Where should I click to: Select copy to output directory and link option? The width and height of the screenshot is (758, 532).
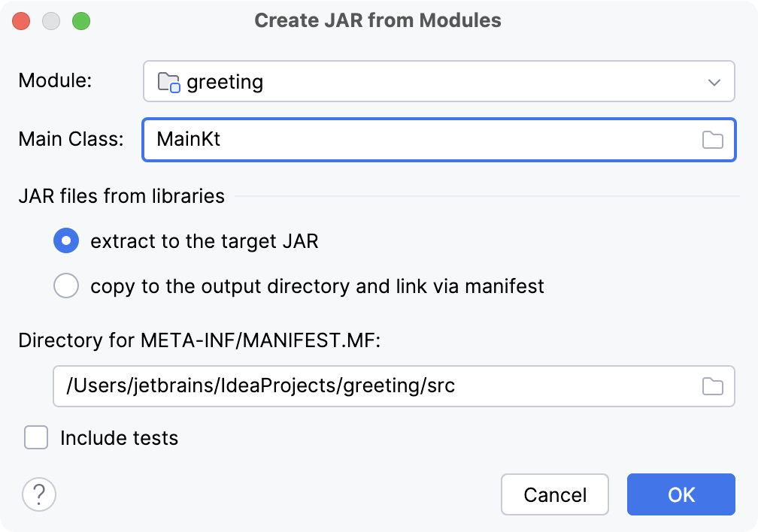(66, 286)
